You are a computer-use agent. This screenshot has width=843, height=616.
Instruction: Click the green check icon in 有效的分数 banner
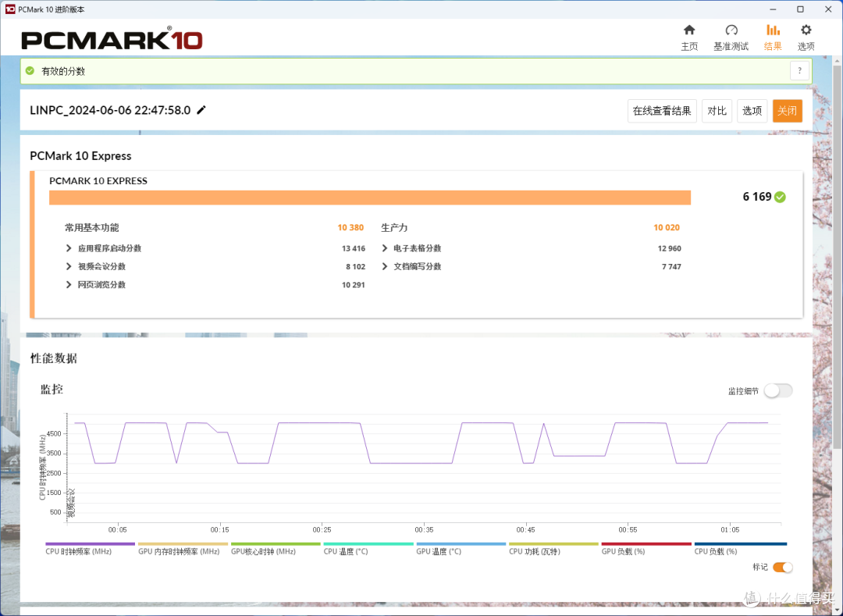[x=30, y=70]
